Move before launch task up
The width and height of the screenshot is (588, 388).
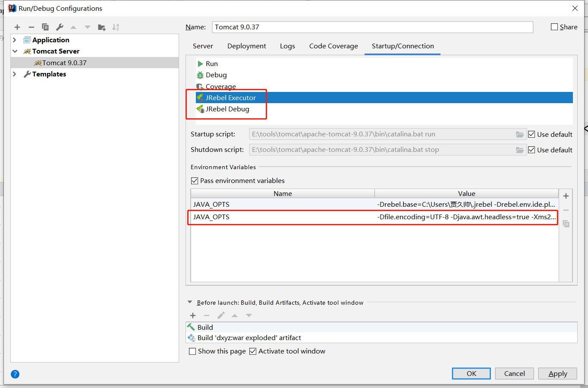click(x=235, y=315)
